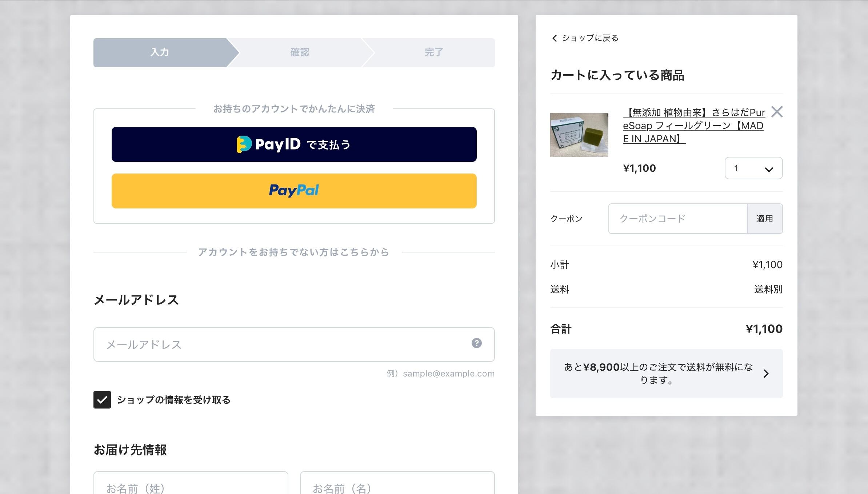
Task: Pay with the yellow PayPal button
Action: 294,191
